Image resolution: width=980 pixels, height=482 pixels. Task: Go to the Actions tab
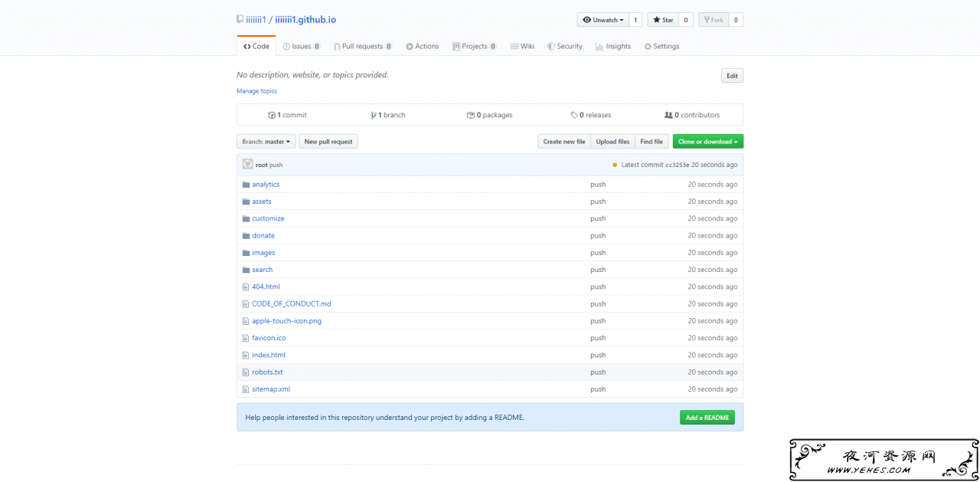point(423,46)
